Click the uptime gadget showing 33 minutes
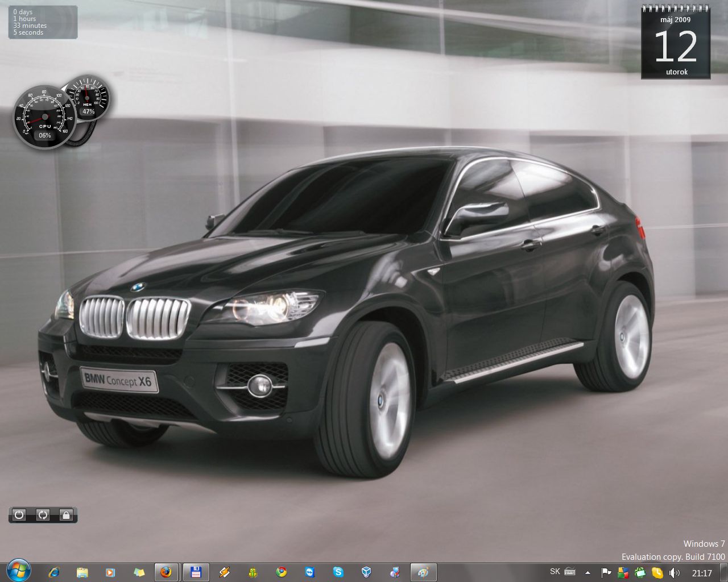This screenshot has height=582, width=728. (x=43, y=22)
